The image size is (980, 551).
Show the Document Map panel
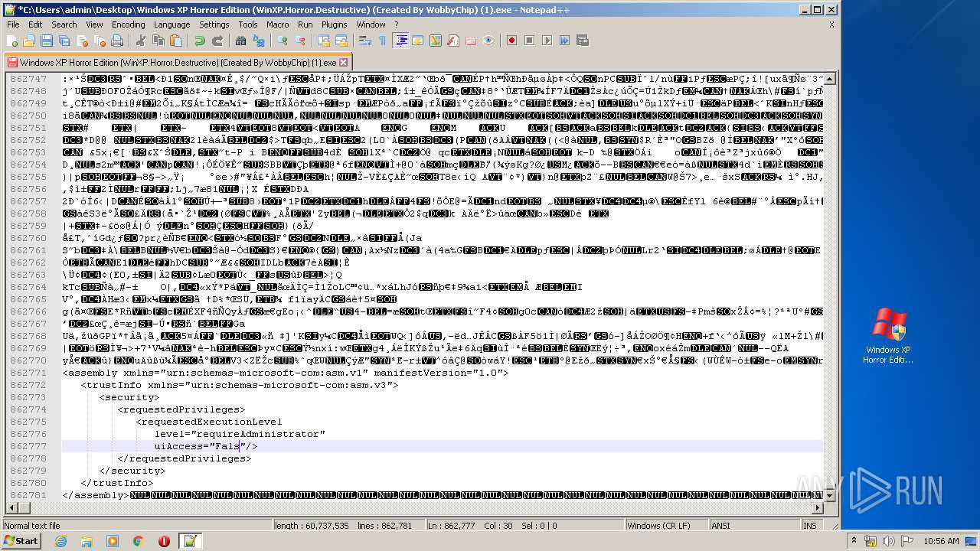[x=436, y=41]
